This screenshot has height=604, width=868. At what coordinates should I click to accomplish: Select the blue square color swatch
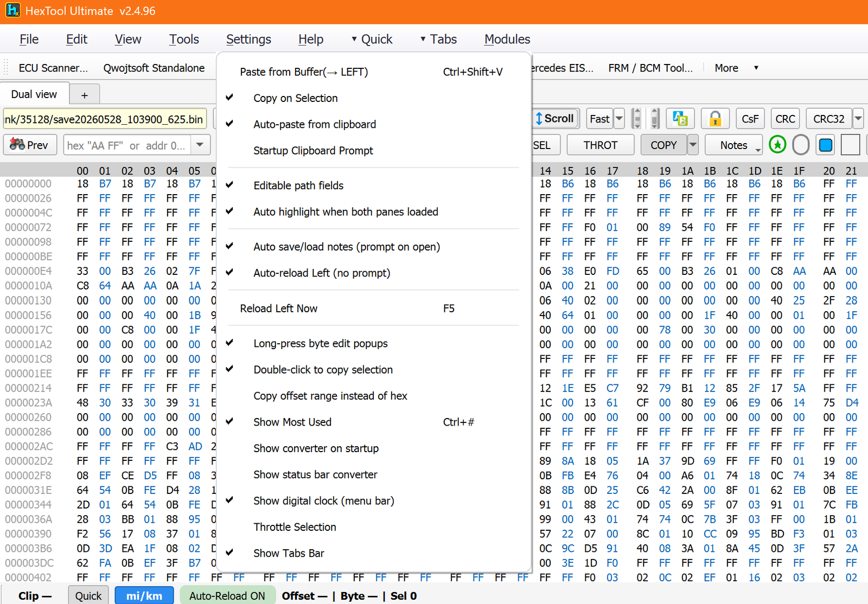826,145
